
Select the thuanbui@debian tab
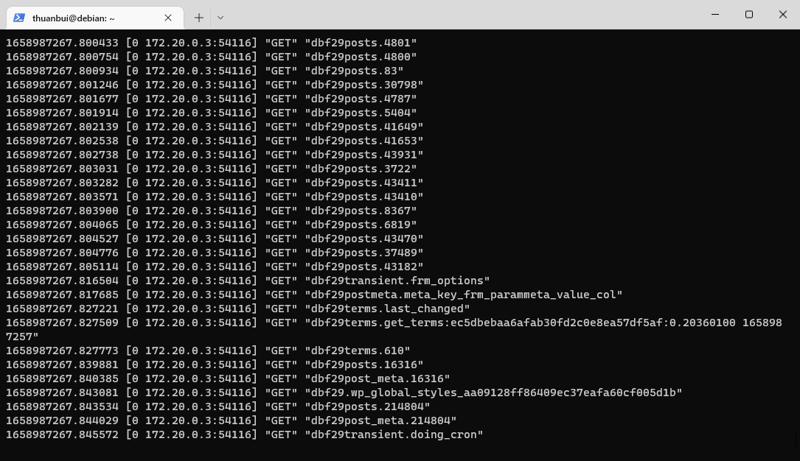pyautogui.click(x=88, y=17)
